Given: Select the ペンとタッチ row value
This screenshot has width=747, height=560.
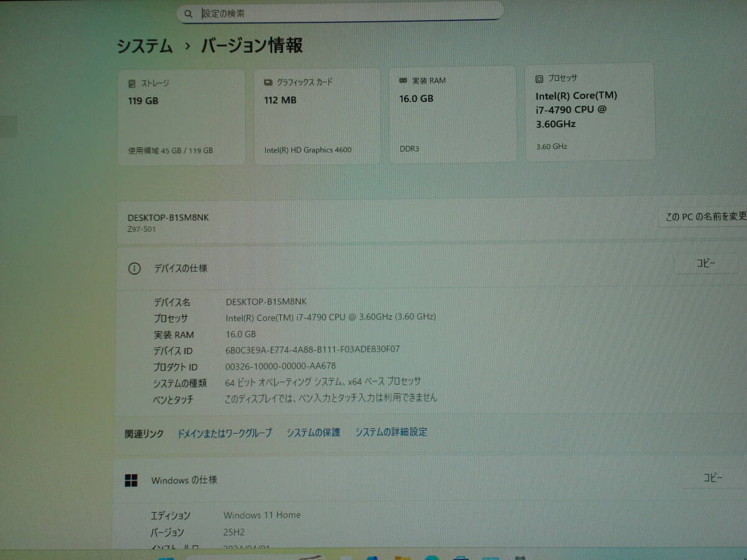Looking at the screenshot, I should coord(331,398).
